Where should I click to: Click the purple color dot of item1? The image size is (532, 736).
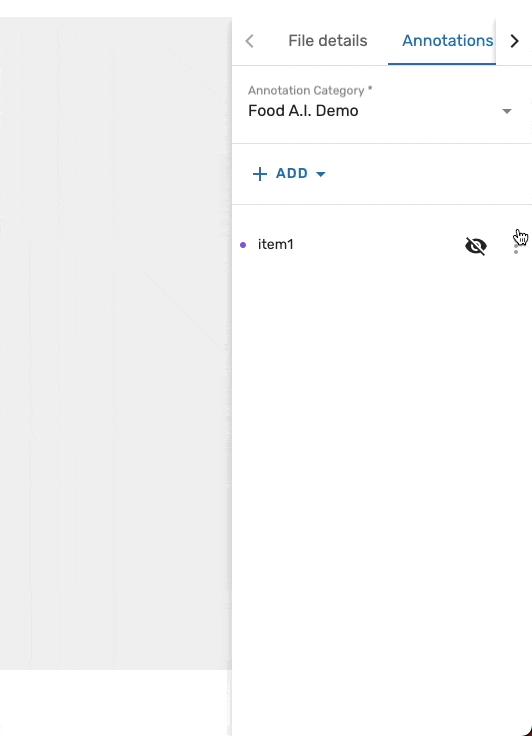point(243,245)
